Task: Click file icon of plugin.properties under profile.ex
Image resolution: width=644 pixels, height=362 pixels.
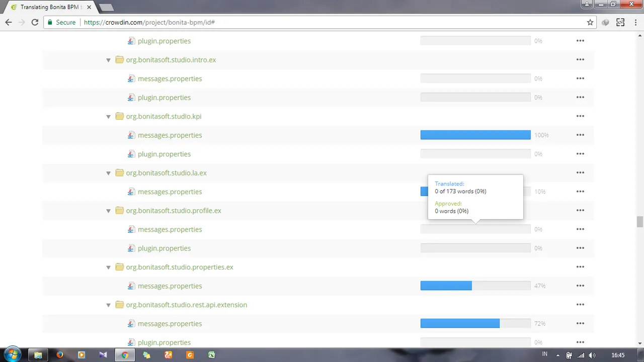Action: (x=131, y=248)
